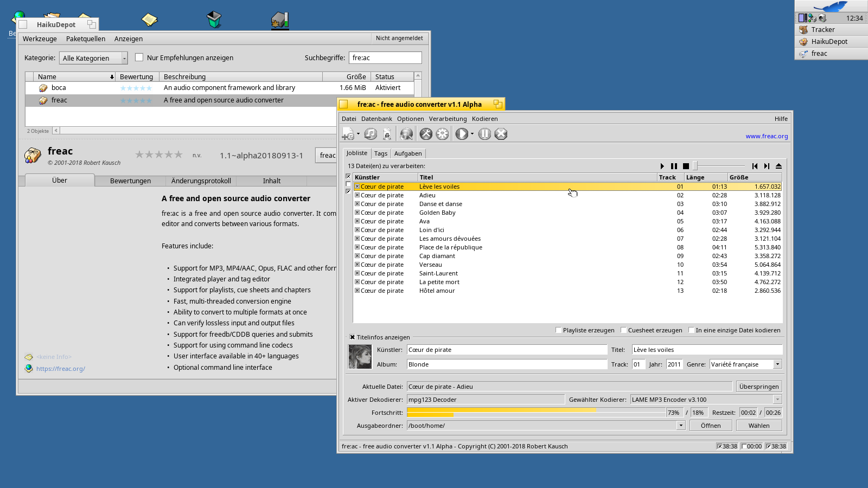Click the start encoding toolbar icon
Screen dimensions: 868x488
coord(462,134)
